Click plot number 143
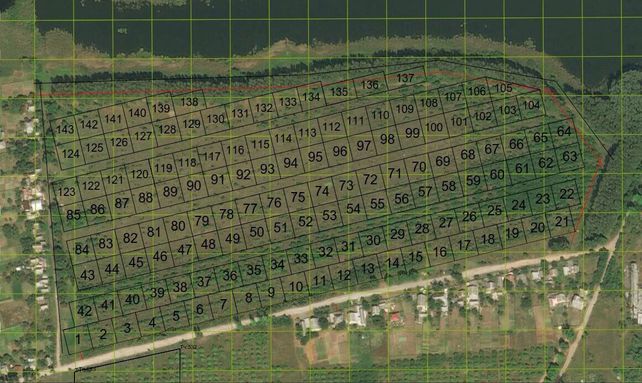The image size is (642, 383). (65, 129)
